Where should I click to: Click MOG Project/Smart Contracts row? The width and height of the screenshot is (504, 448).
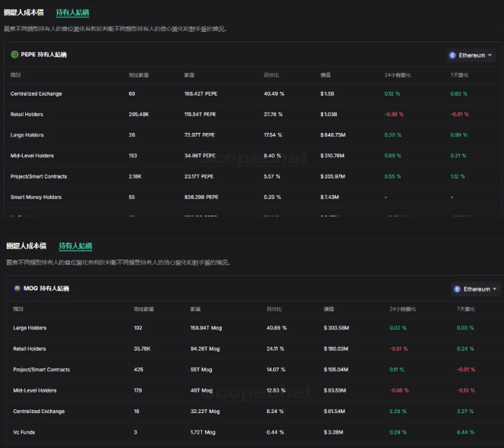pos(255,370)
